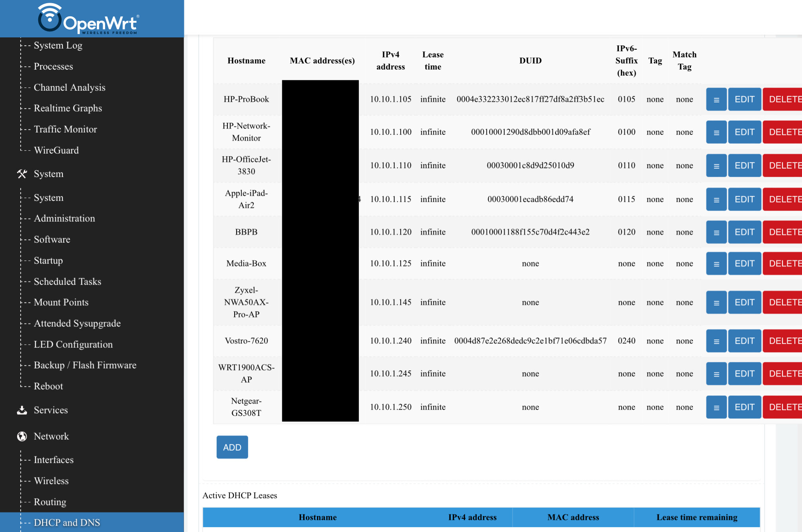Open Scheduled Tasks page

click(68, 282)
